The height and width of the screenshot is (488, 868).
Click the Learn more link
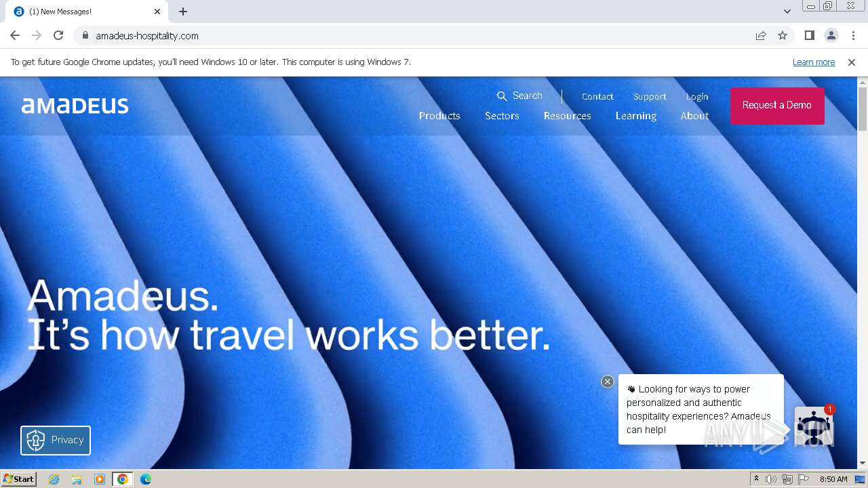[x=814, y=62]
